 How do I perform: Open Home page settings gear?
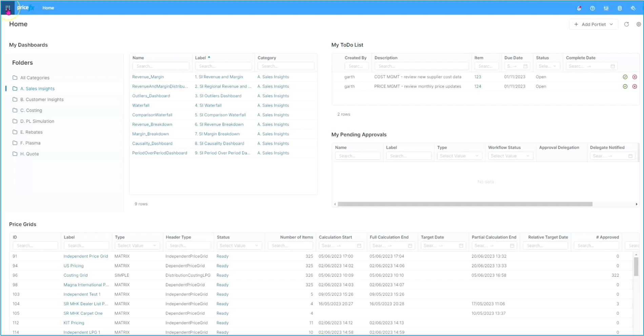point(639,24)
